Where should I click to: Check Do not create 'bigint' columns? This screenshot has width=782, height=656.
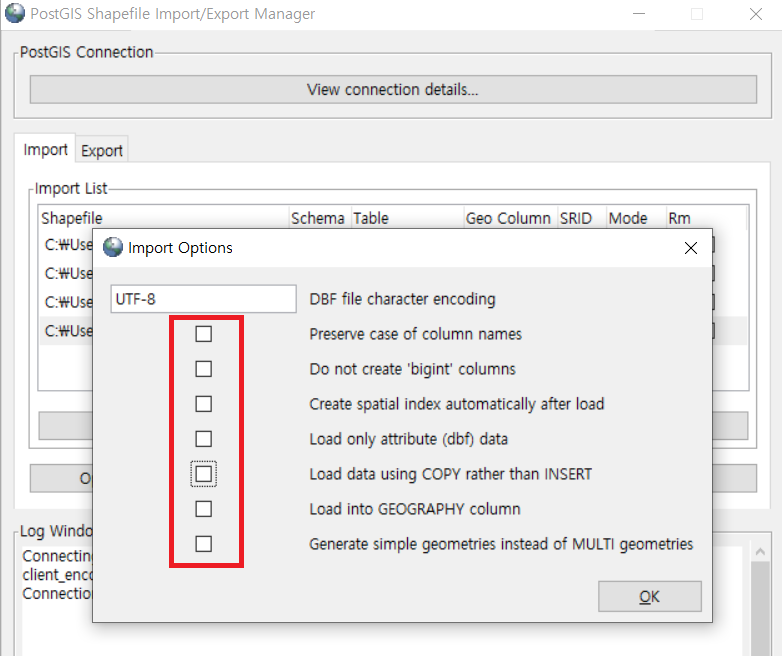203,369
